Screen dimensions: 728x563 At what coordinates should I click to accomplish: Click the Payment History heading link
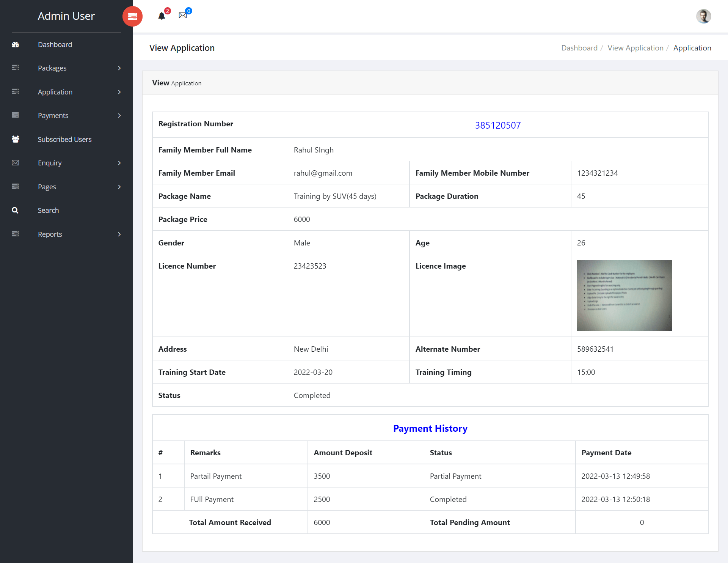tap(430, 428)
